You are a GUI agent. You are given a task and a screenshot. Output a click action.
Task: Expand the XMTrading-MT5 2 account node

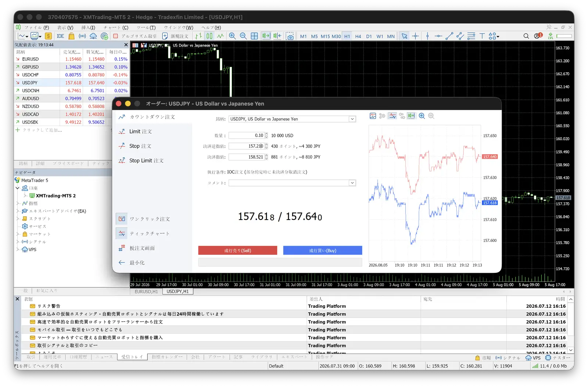(25, 196)
